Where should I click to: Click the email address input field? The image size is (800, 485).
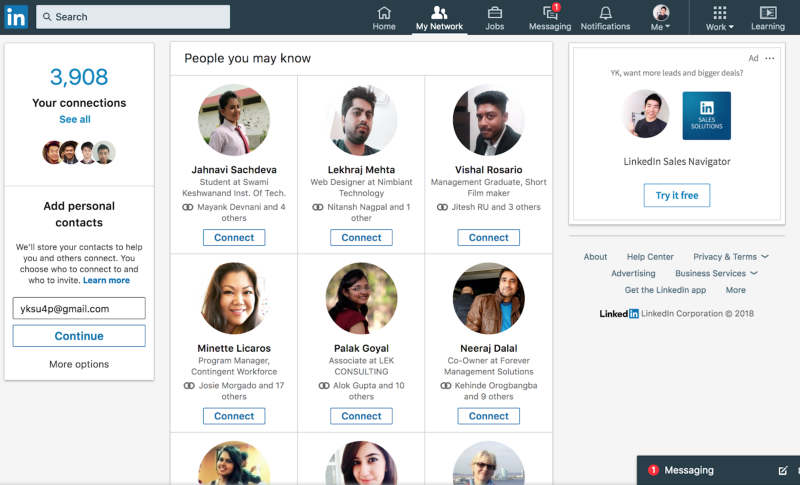coord(79,309)
